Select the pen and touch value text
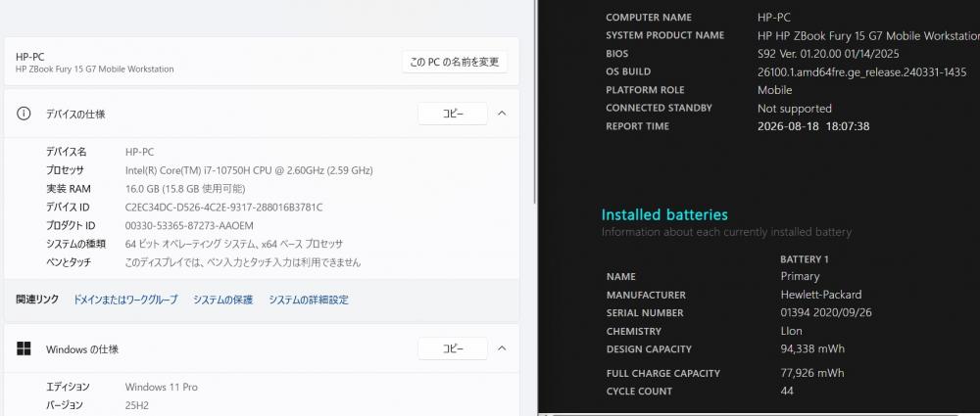 click(x=243, y=262)
